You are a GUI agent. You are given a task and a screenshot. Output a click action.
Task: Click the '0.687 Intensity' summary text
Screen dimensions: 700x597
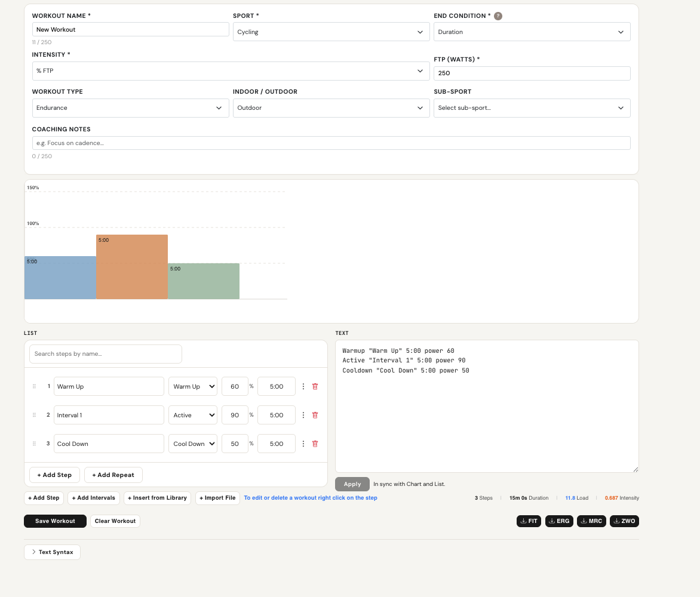click(622, 498)
